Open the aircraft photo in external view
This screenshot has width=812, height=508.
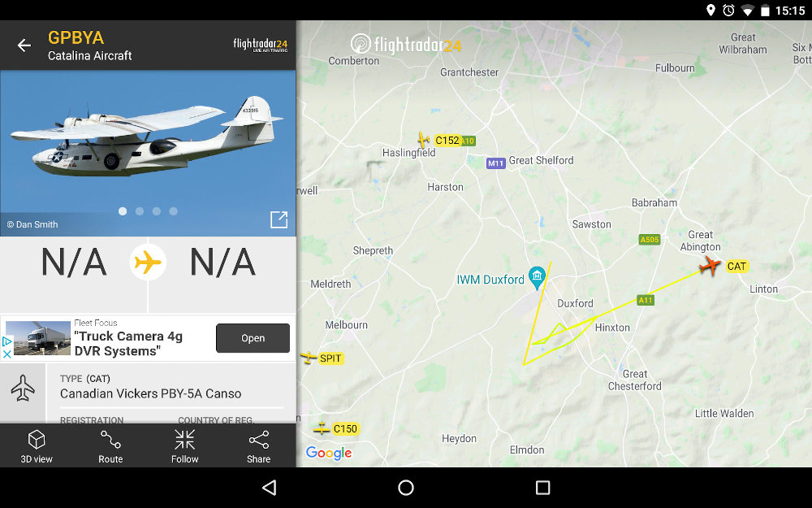tap(279, 219)
